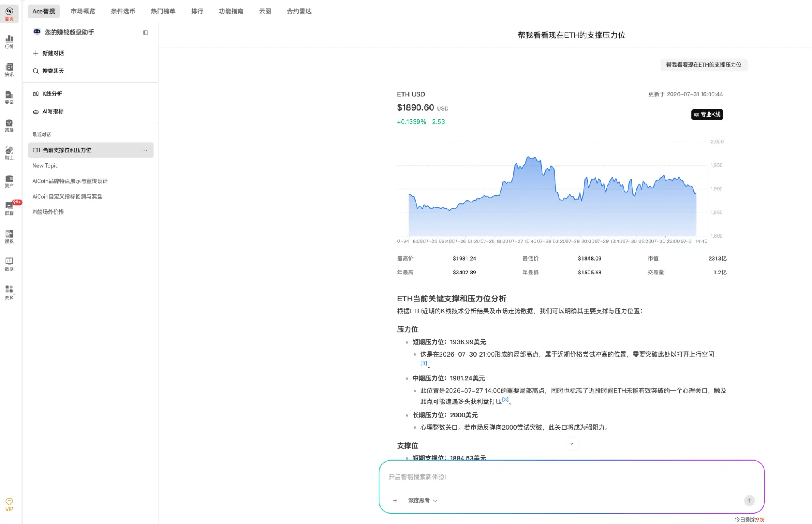Click the 年最高 $3402.89 value
The image size is (812, 524).
pyautogui.click(x=464, y=273)
